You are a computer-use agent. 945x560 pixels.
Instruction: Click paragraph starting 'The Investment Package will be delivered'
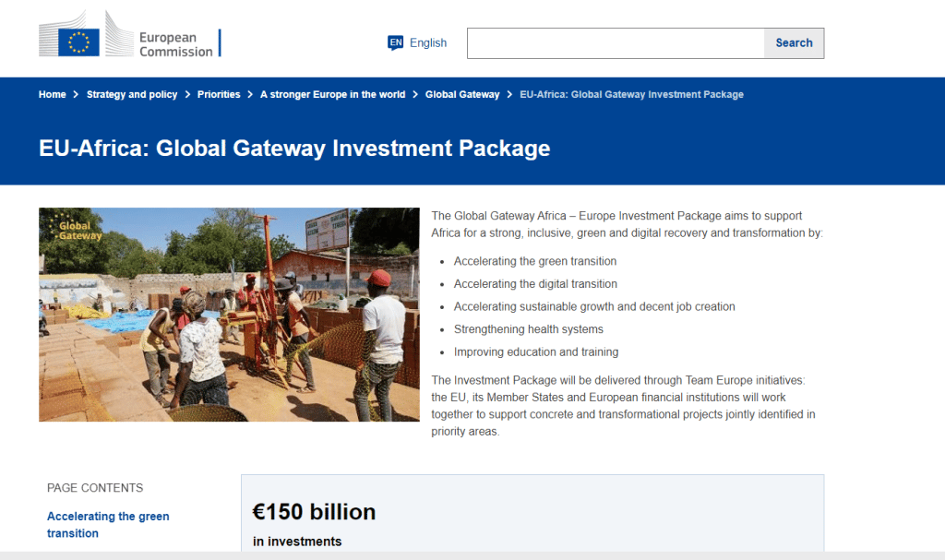[623, 406]
